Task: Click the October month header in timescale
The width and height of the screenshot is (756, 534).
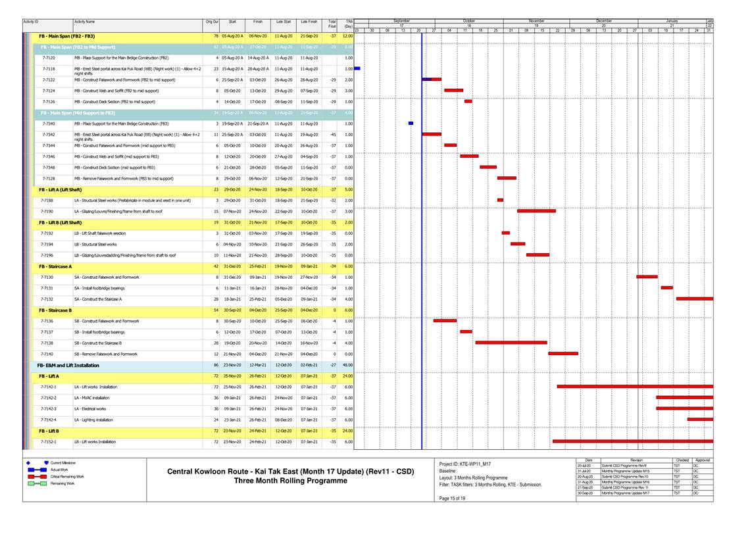Action: [x=469, y=20]
